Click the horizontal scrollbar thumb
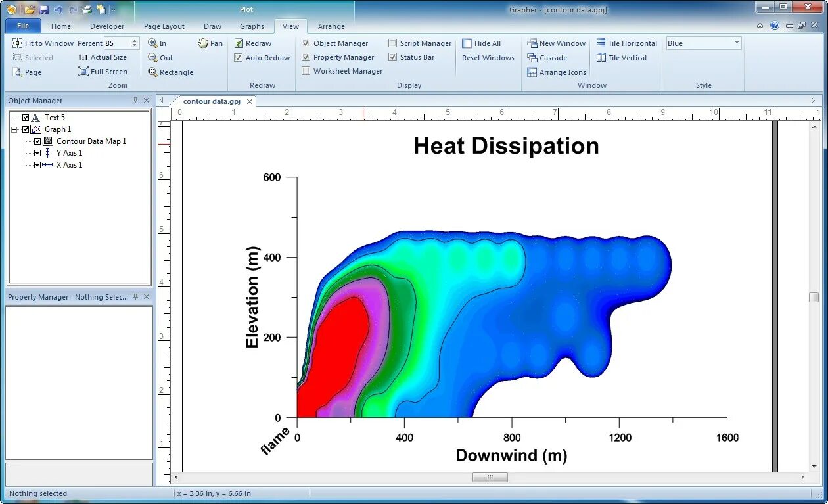Viewport: 828px width, 504px height. 490,478
